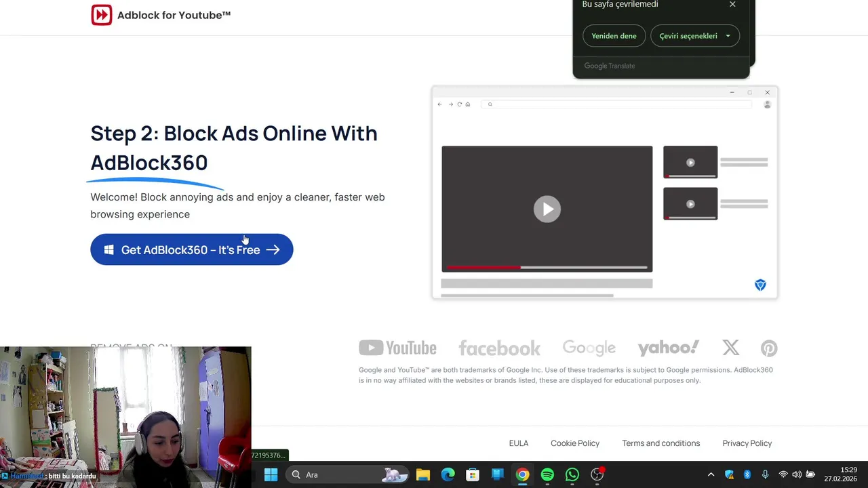This screenshot has height=488, width=868.
Task: Open the taskbar app with red notification dot
Action: [597, 474]
